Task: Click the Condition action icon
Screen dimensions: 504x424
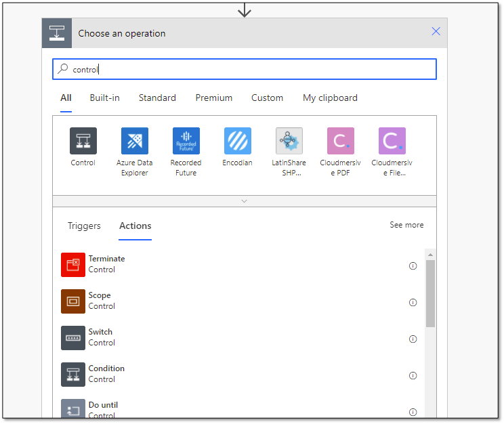Action: [73, 375]
